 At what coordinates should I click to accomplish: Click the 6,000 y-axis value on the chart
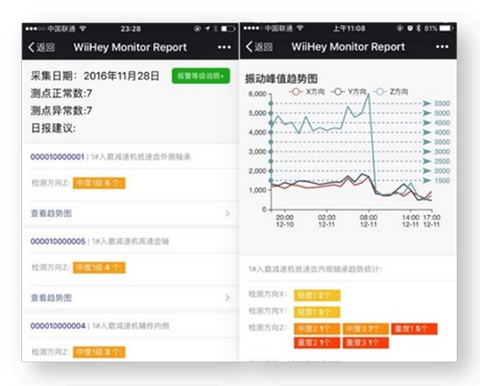257,94
